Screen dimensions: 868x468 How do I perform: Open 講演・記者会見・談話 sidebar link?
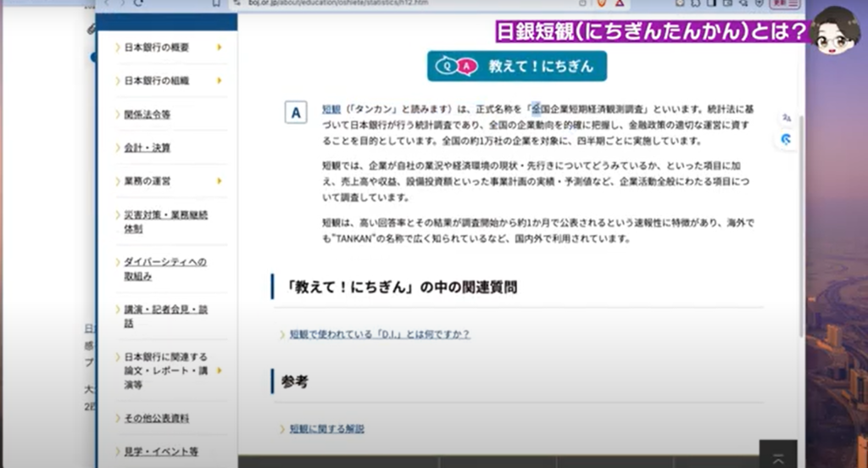[165, 316]
